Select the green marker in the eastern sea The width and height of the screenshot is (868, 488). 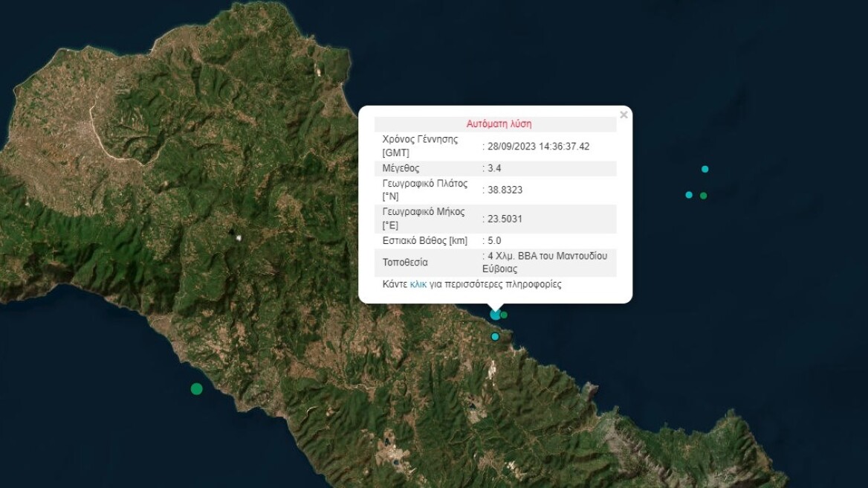coord(703,196)
